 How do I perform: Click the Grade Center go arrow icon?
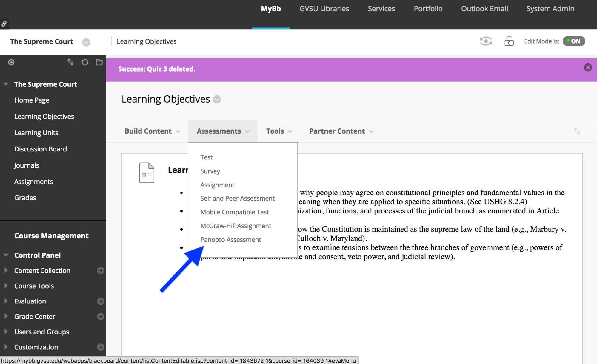click(x=101, y=316)
